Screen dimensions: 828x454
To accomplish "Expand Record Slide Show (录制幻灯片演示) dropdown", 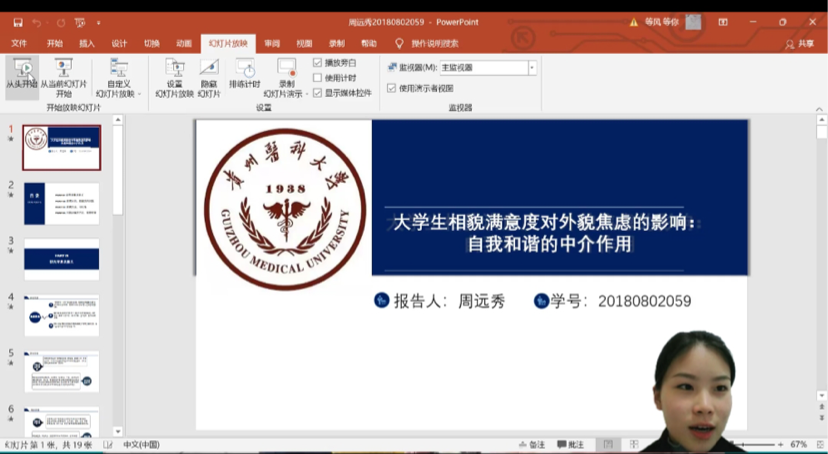I will [306, 94].
